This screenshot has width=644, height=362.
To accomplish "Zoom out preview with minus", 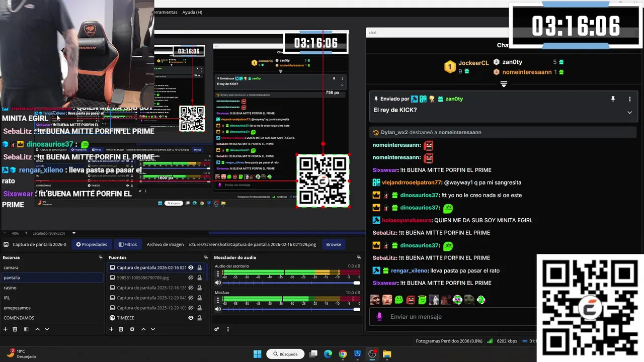I will pos(5,233).
